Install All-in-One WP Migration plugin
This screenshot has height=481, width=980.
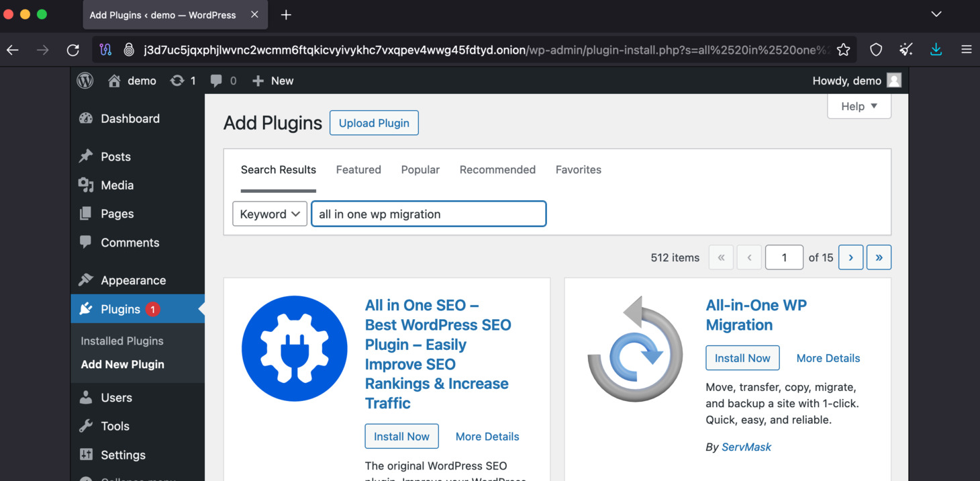(x=743, y=358)
